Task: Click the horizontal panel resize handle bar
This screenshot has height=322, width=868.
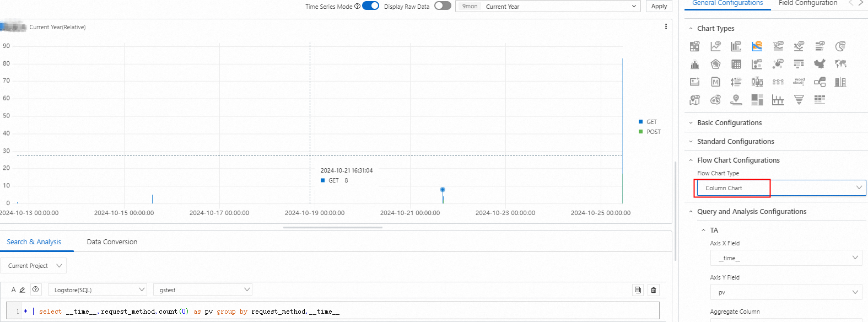Action: pos(333,227)
